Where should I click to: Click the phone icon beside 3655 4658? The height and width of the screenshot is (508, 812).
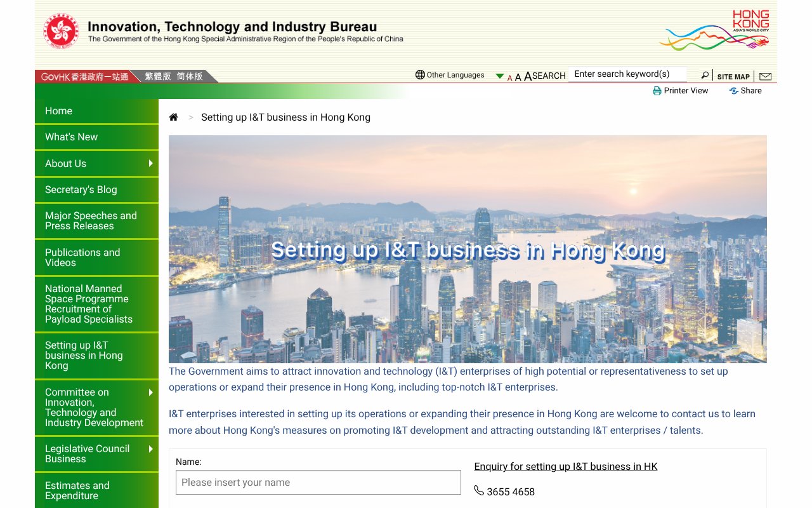pyautogui.click(x=478, y=491)
